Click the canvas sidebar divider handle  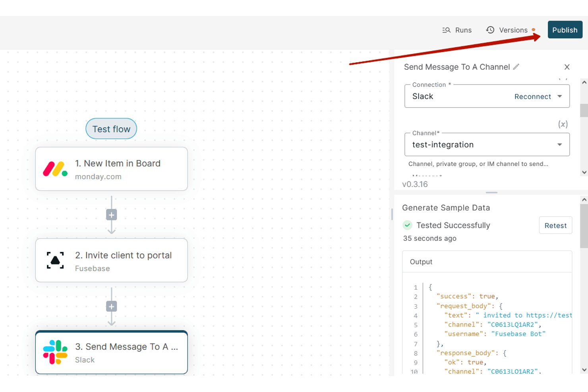coord(392,214)
